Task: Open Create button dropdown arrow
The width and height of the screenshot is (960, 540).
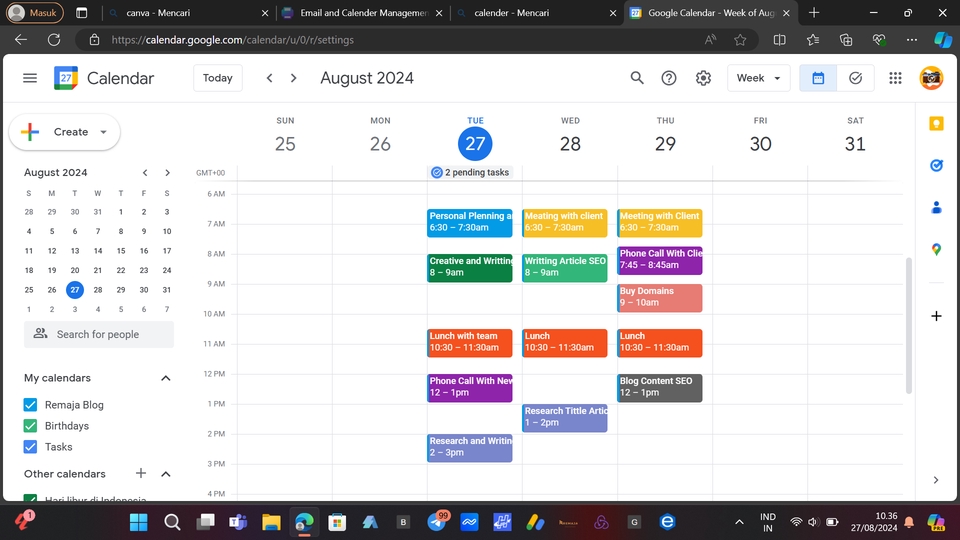Action: tap(103, 132)
